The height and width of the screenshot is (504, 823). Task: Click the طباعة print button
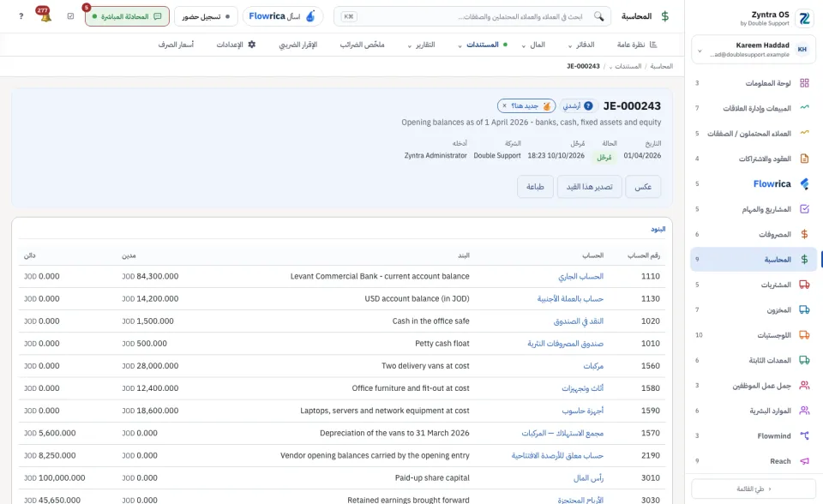pos(535,187)
